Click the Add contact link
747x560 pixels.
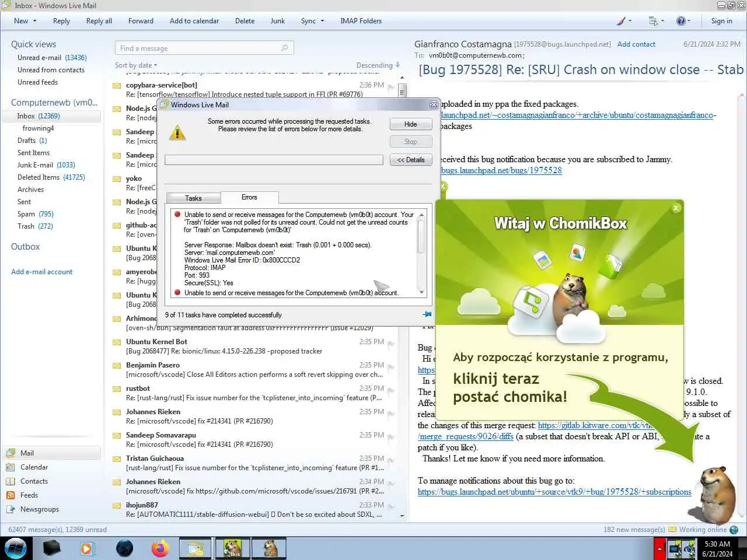[636, 44]
